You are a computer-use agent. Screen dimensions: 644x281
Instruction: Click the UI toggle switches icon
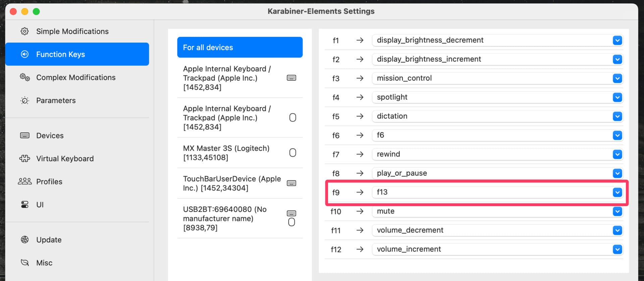click(x=24, y=204)
